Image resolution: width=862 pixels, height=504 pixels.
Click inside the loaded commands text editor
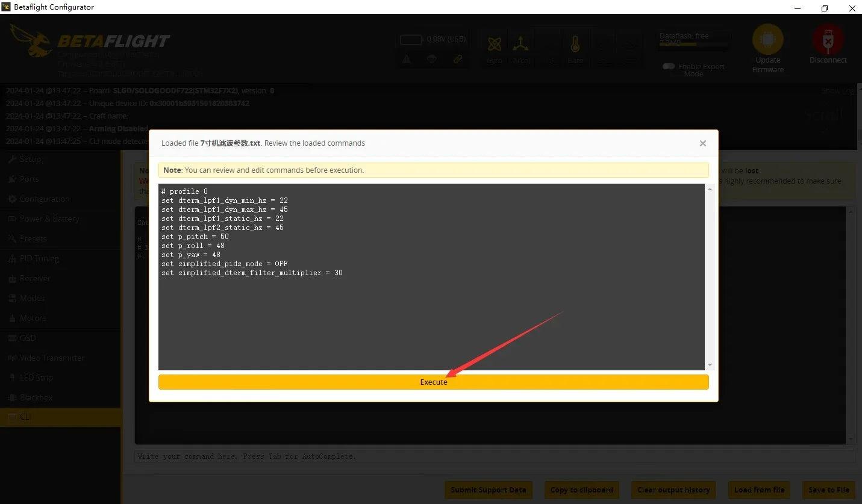(x=431, y=319)
